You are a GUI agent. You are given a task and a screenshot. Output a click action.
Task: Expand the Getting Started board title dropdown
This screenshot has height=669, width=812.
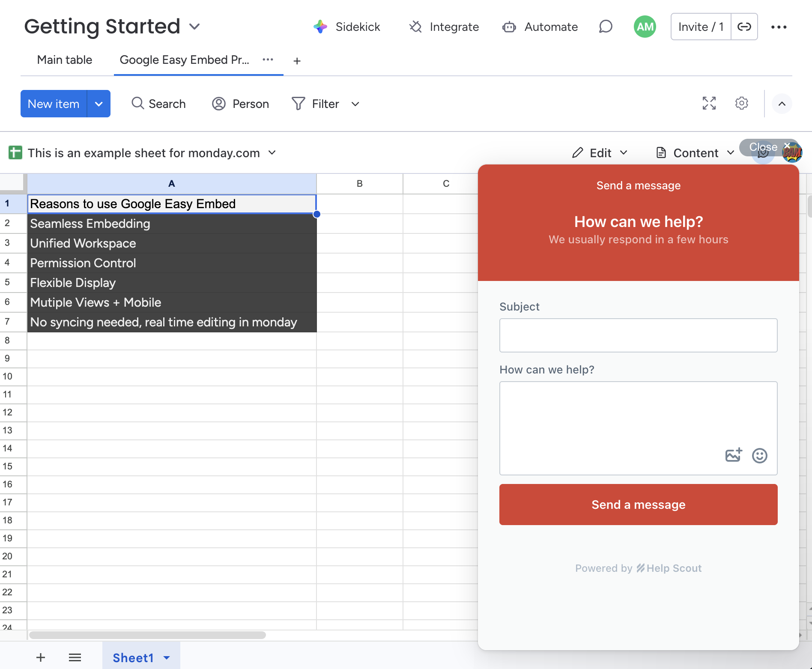point(194,27)
